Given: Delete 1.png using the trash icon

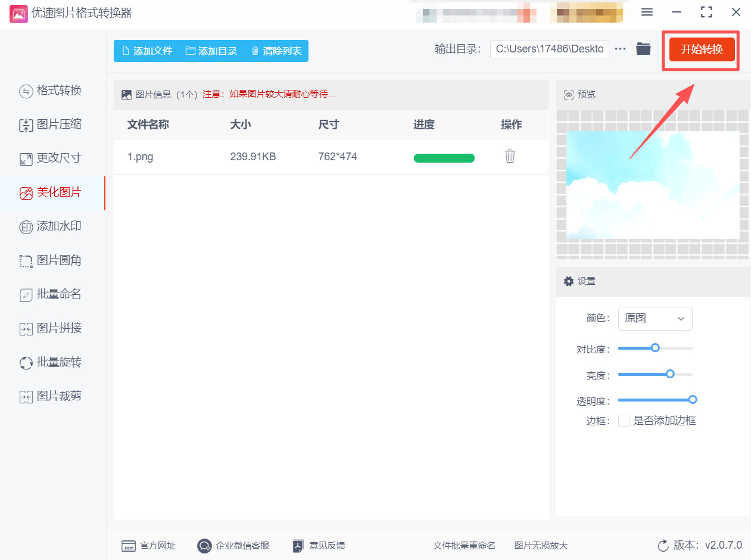Looking at the screenshot, I should click(x=510, y=157).
